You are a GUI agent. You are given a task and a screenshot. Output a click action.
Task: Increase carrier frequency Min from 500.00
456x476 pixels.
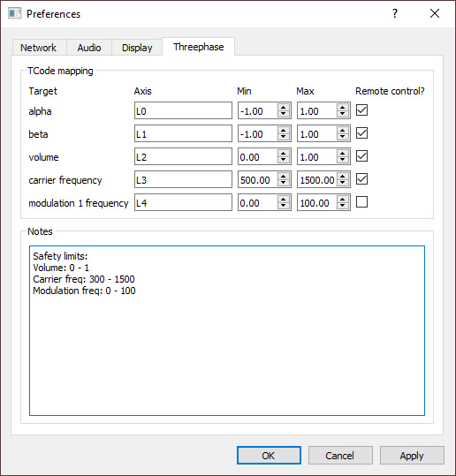[284, 176]
